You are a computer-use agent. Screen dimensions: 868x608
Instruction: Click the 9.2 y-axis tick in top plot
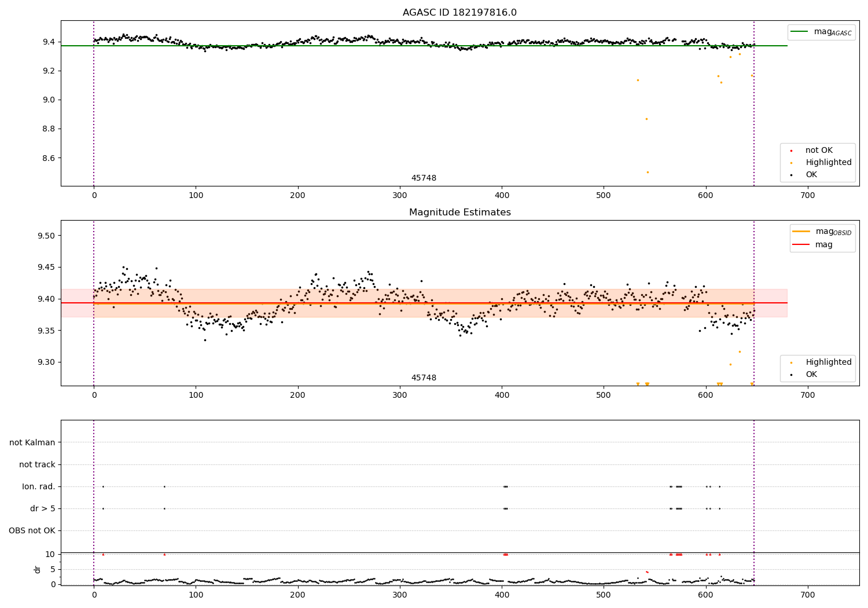click(x=49, y=71)
